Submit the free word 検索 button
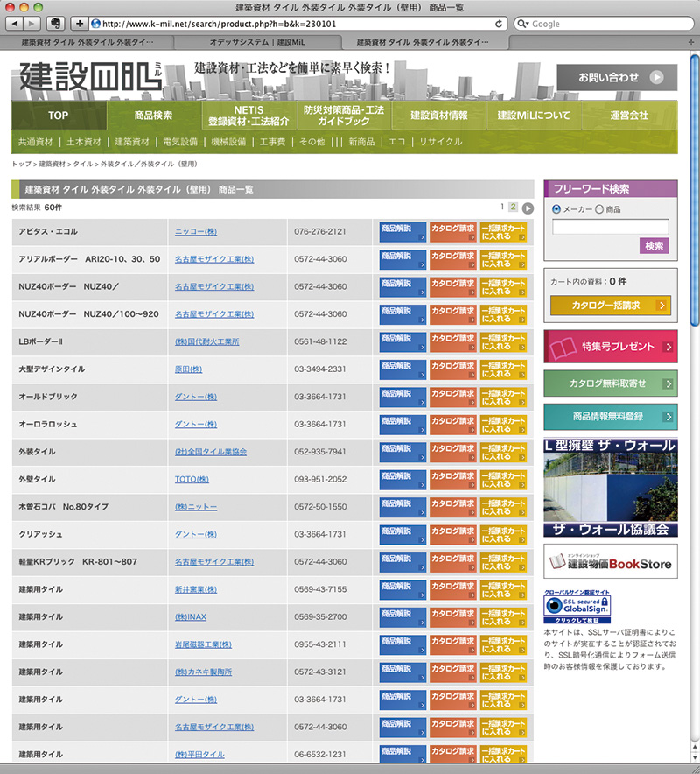This screenshot has width=700, height=774. [x=654, y=246]
